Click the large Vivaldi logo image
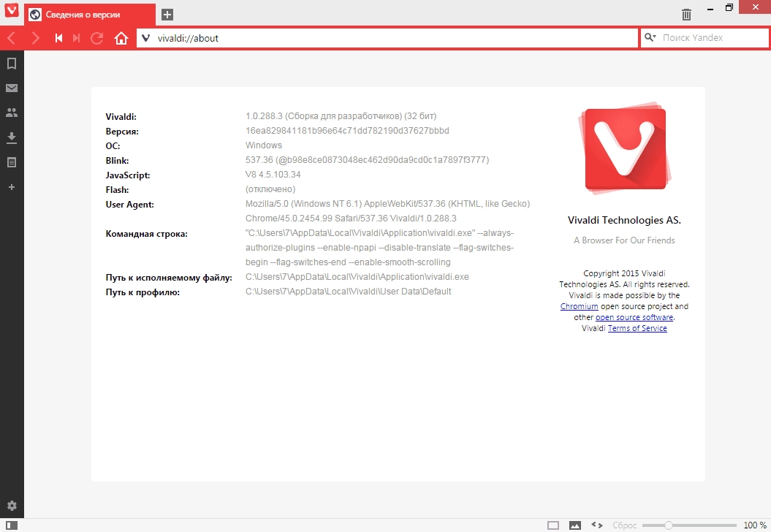771x532 pixels. 625,148
